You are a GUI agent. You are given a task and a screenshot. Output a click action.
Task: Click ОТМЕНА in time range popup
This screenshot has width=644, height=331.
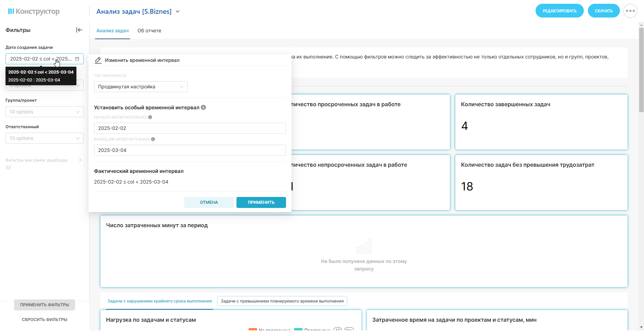(209, 202)
